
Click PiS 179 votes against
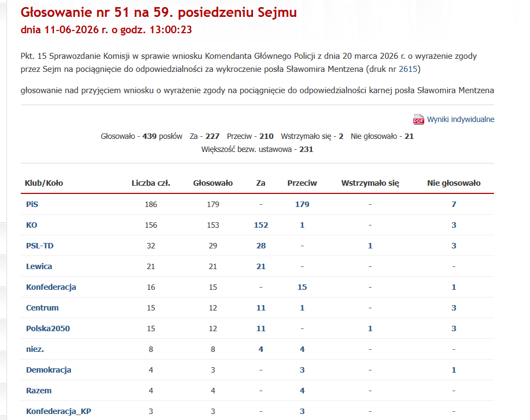302,204
